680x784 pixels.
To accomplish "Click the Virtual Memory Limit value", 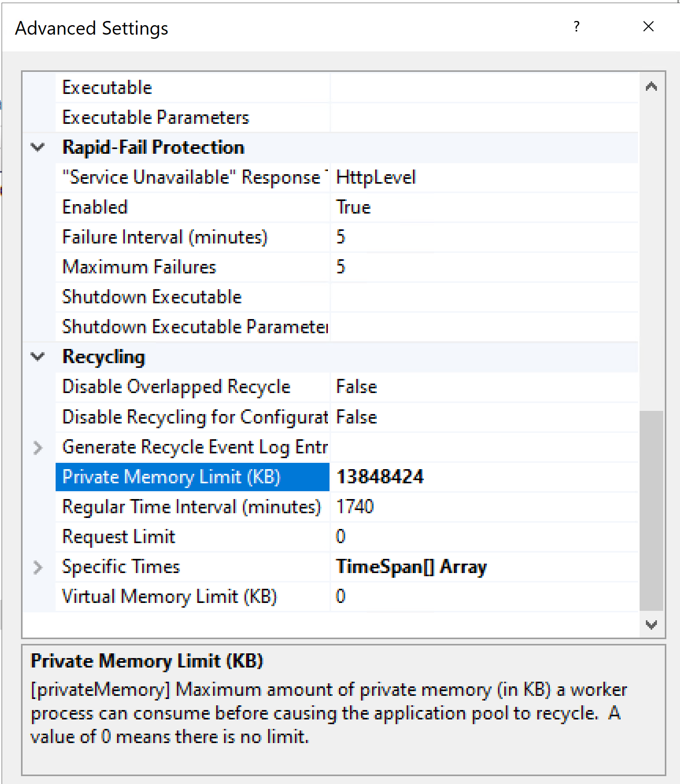I will tap(483, 597).
